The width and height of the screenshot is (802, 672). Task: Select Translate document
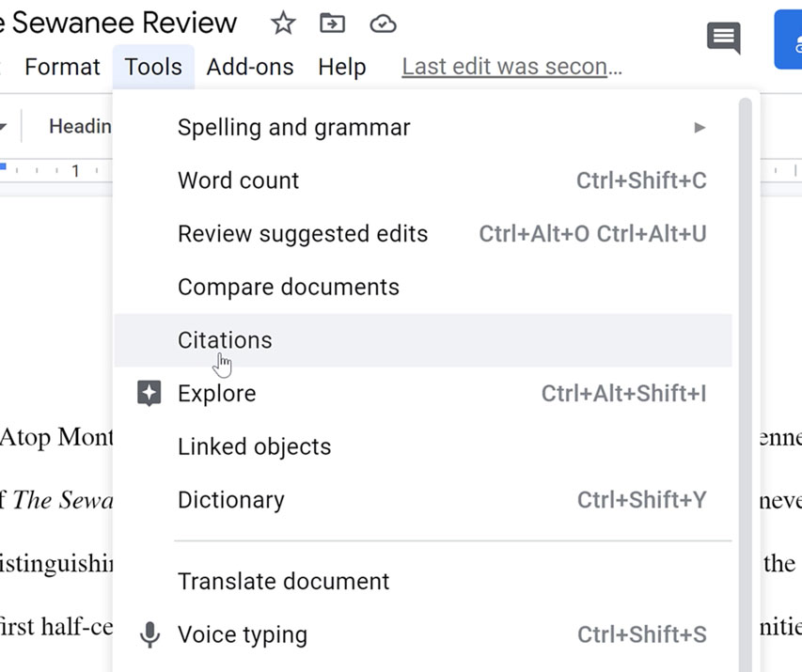tap(283, 581)
